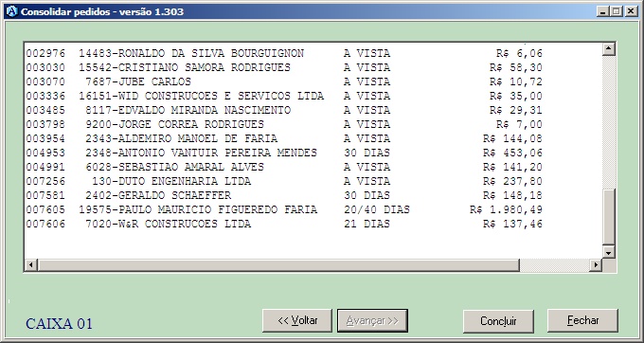Viewport: 644px width, 343px height.
Task: Click the value R$ 237,80
Action: point(512,181)
